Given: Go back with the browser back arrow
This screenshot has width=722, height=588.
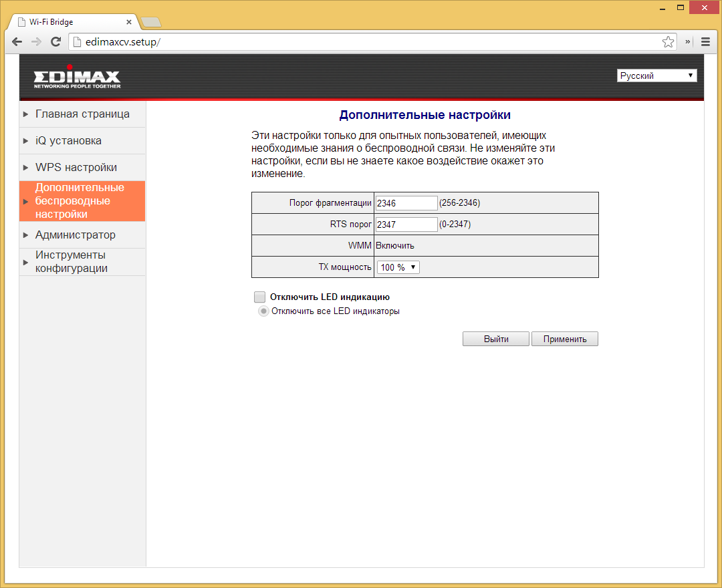Looking at the screenshot, I should click(17, 42).
